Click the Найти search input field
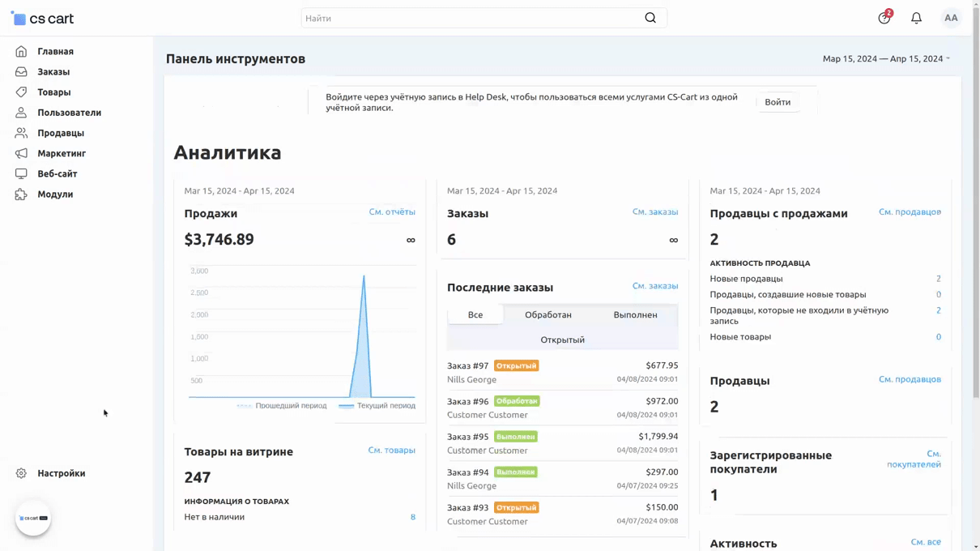Screen dimensions: 980x551 (470, 18)
